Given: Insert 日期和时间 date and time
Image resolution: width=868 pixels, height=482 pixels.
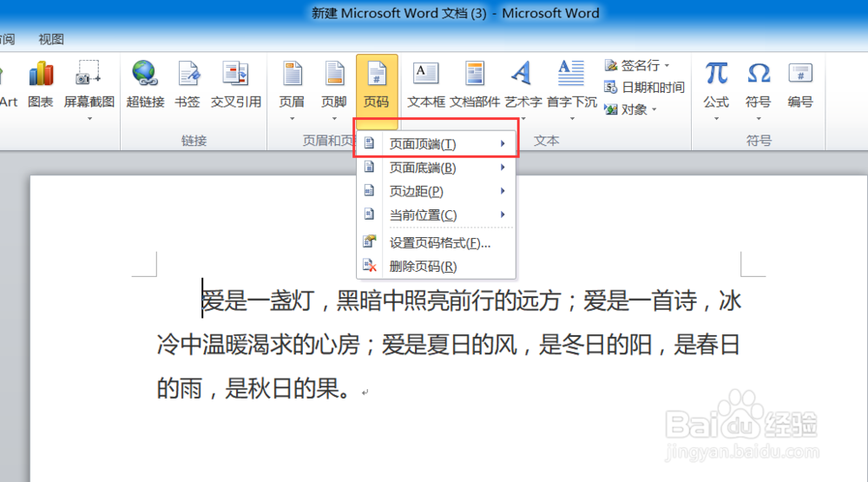Looking at the screenshot, I should click(644, 87).
